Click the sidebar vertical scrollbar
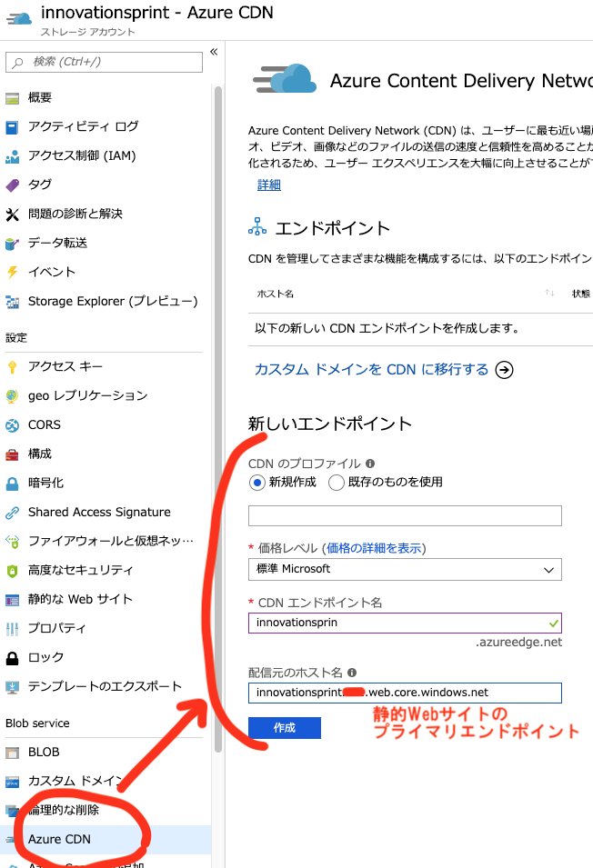Screen dimensions: 593x868 point(218,418)
